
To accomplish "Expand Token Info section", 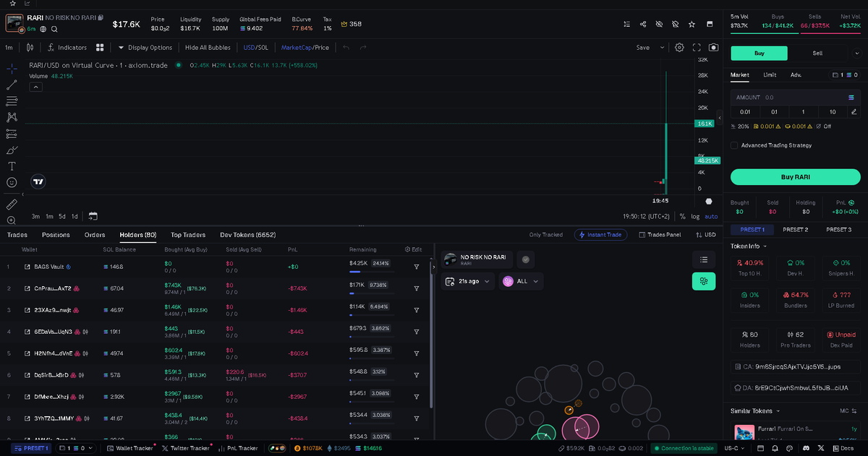I will click(749, 246).
